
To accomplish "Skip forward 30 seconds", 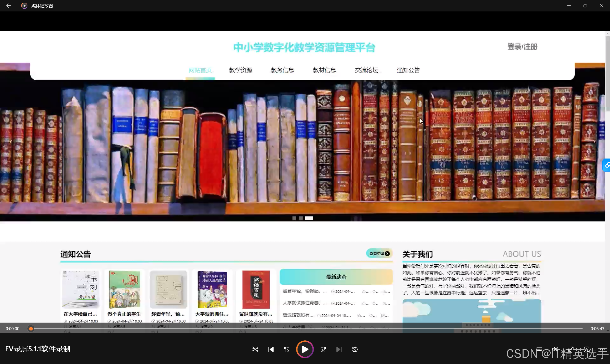I will coord(323,349).
